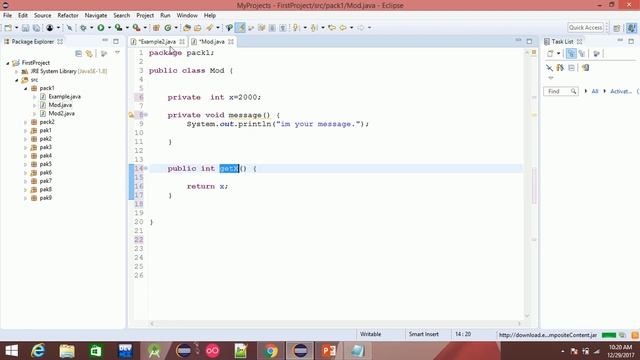Screen dimensions: 640x360
Task: Click Back navigation arrow in toolbar
Action: (343, 28)
